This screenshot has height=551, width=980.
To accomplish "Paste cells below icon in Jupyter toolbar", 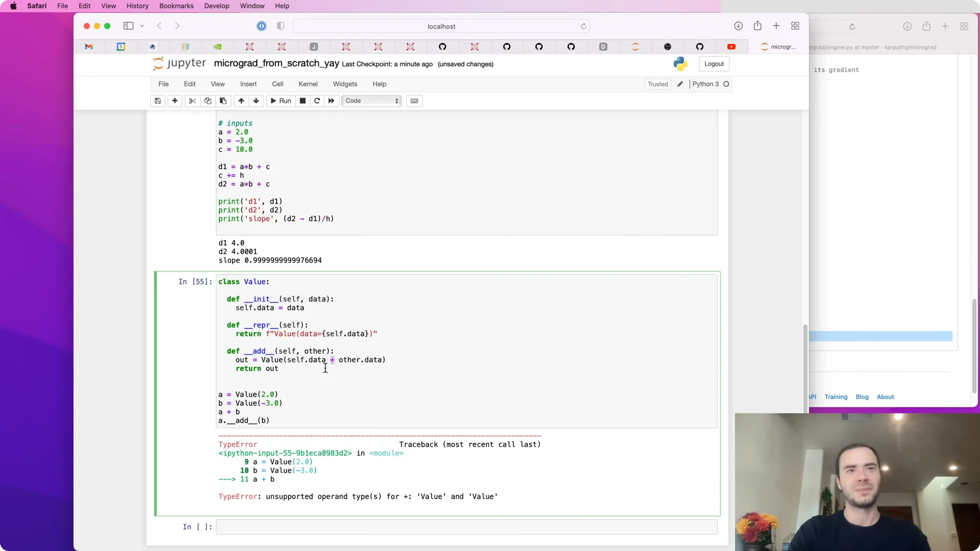I will point(223,101).
